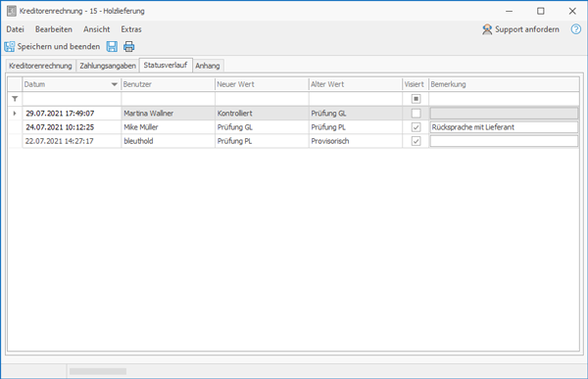
Task: Switch to the Zahlungsangaben tab
Action: coord(108,66)
